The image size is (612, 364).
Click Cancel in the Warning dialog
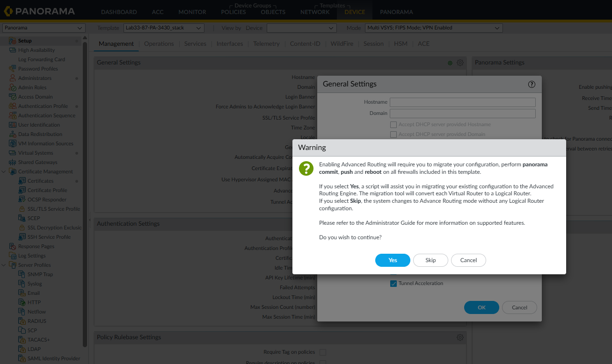tap(468, 260)
